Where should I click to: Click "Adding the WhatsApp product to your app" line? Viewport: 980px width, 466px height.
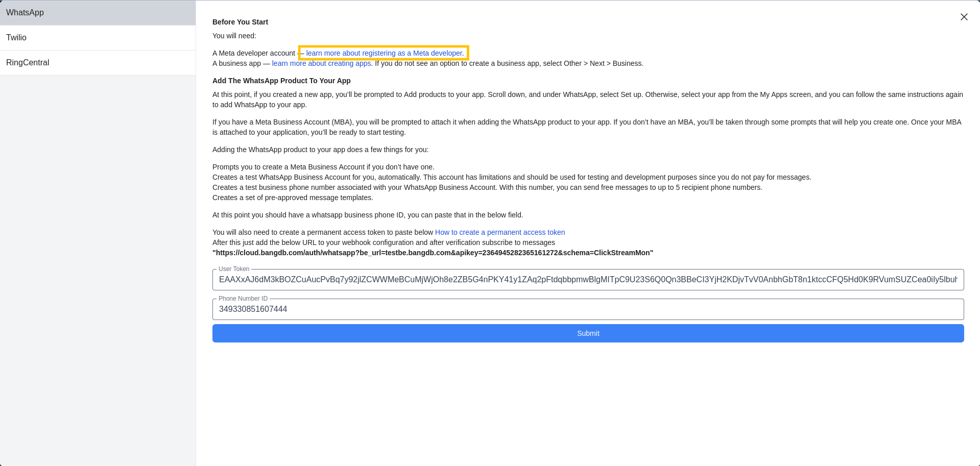coord(320,150)
